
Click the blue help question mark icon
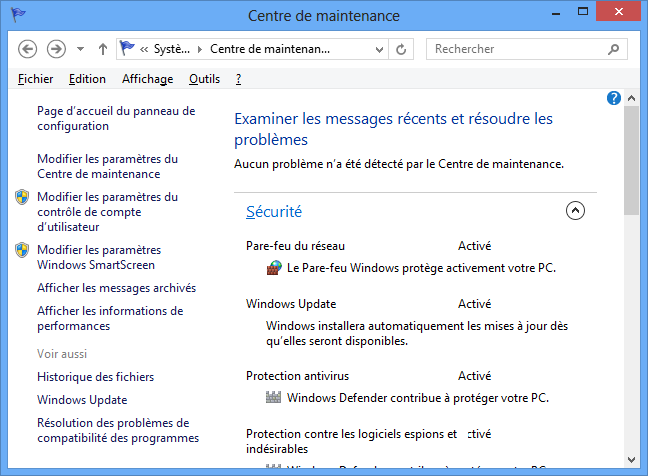[x=614, y=98]
